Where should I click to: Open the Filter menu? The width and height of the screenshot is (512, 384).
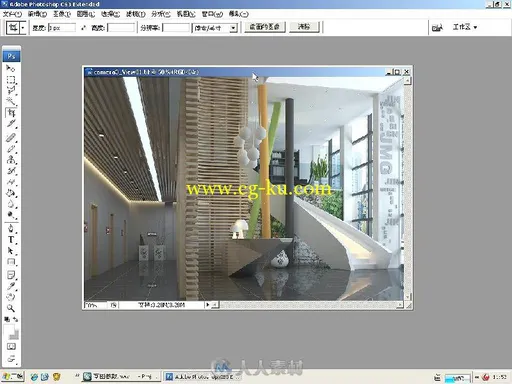(x=136, y=14)
